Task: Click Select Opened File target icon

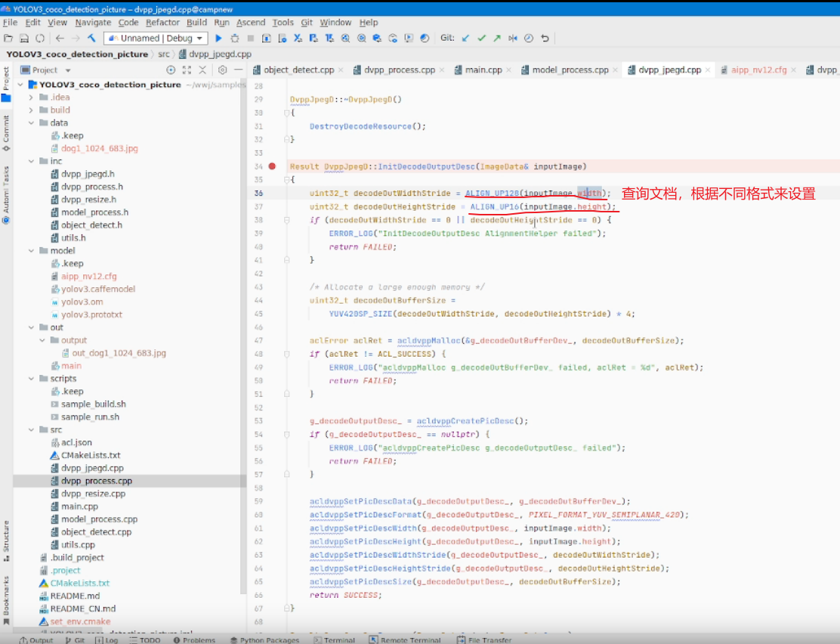Action: (x=171, y=70)
